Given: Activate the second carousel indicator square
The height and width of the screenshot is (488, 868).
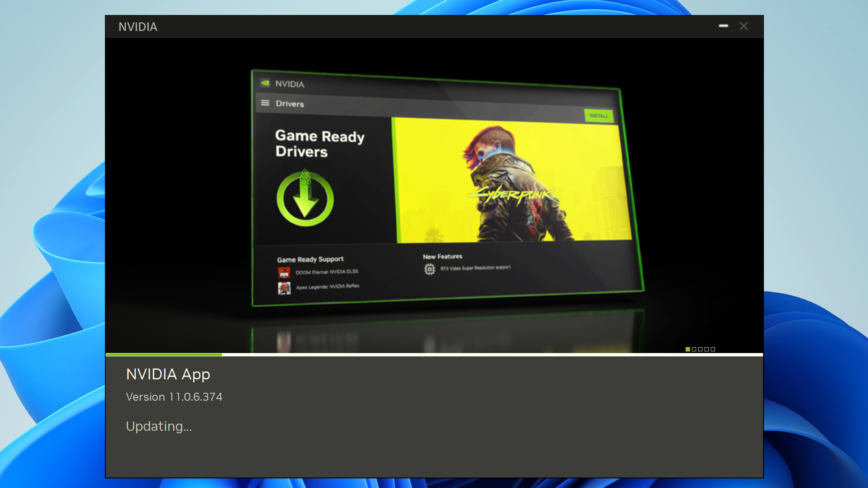Looking at the screenshot, I should coord(694,349).
